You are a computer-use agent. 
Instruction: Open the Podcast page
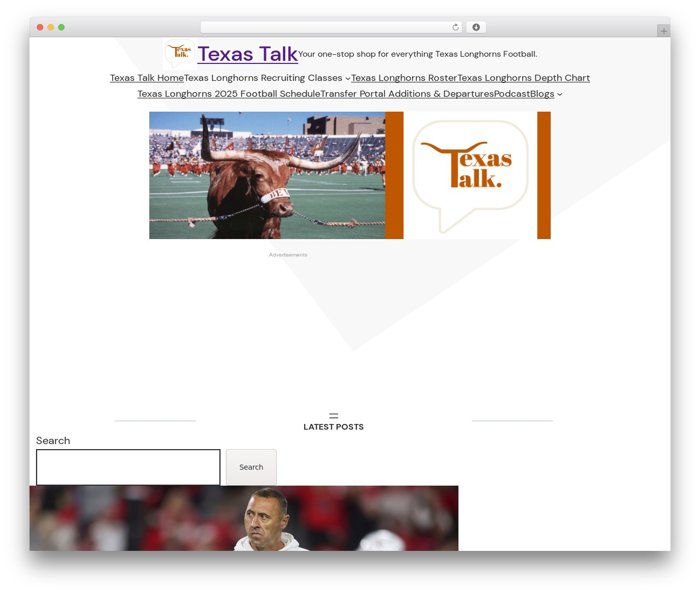pyautogui.click(x=512, y=94)
